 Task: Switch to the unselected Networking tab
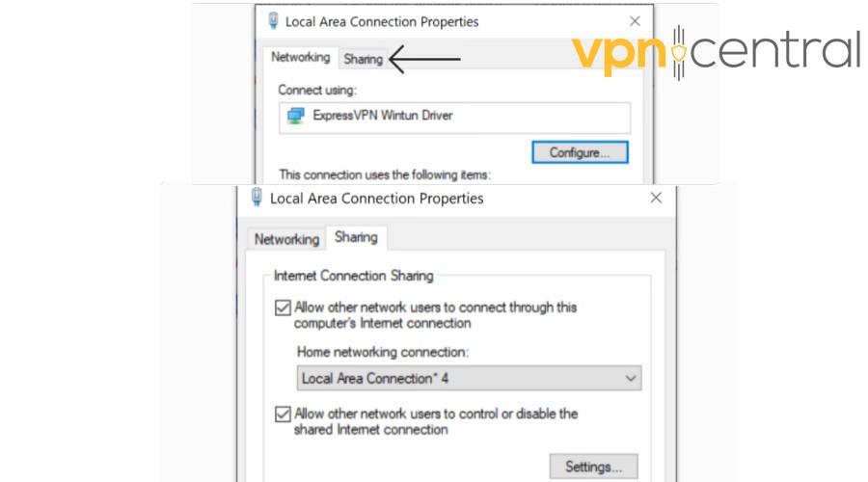tap(286, 239)
